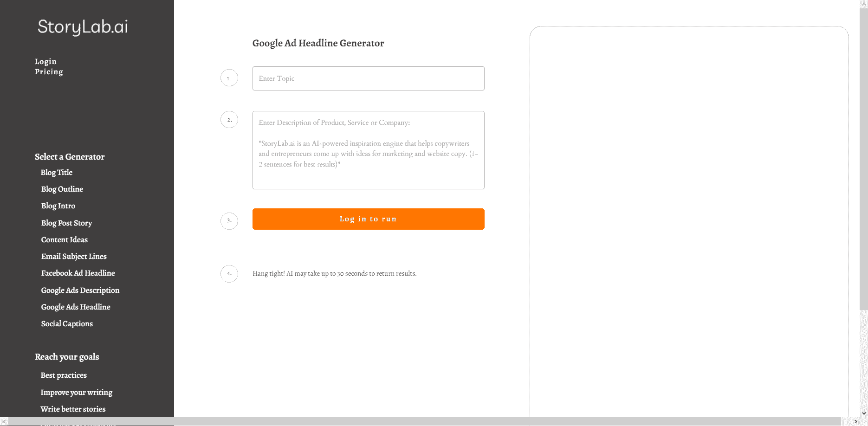
Task: Select the Content Ideas generator
Action: [65, 239]
